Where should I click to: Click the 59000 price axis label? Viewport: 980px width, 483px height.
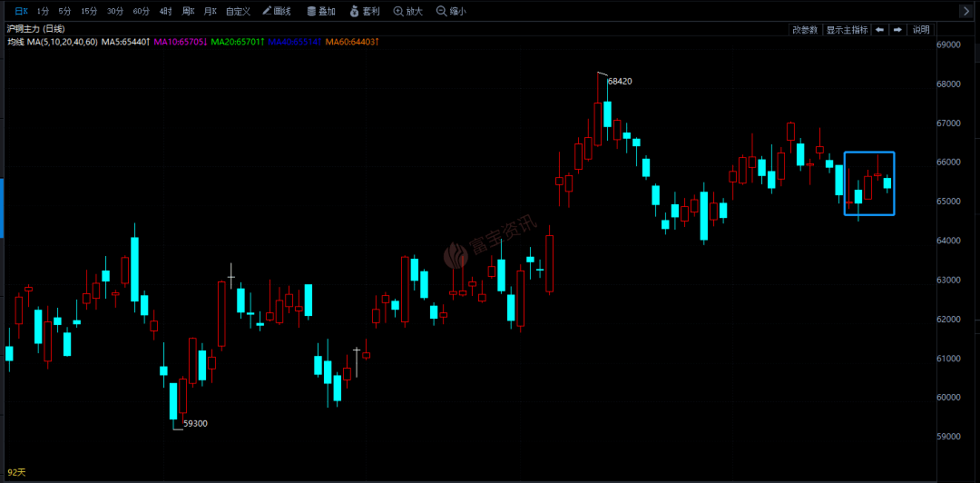point(947,437)
